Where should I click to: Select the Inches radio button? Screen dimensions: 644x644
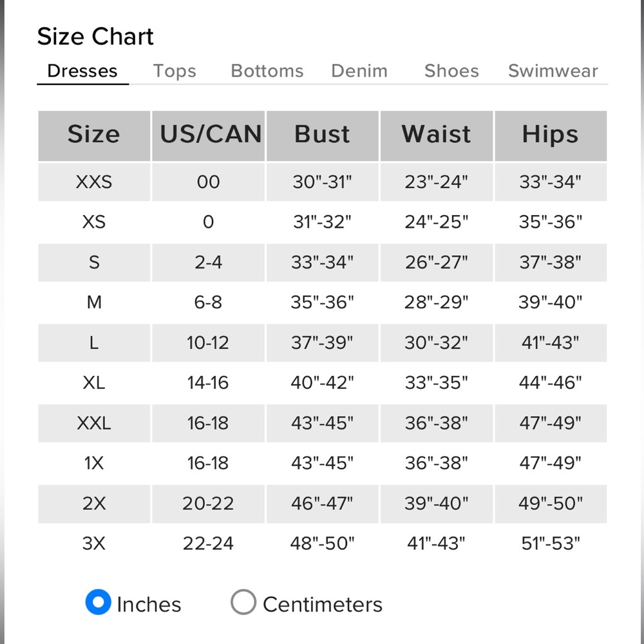click(99, 603)
